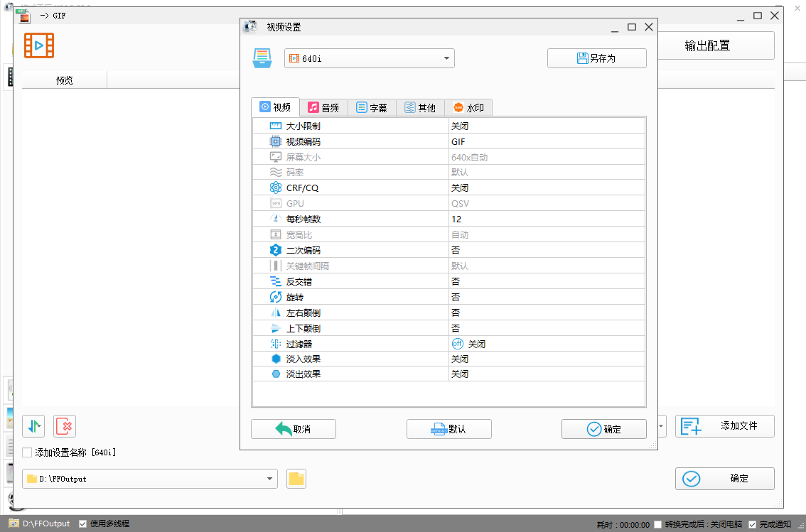This screenshot has width=806, height=532.
Task: Switch to the 水印 tab
Action: 468,107
